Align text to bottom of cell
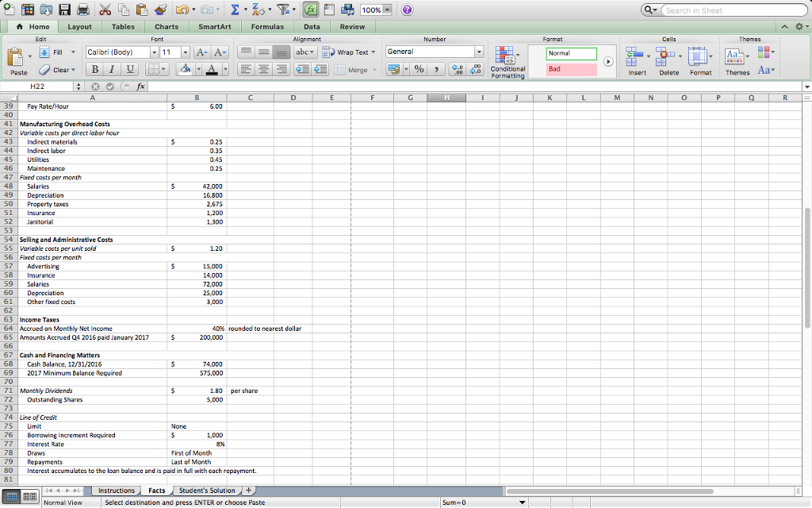This screenshot has width=812, height=508. point(282,52)
